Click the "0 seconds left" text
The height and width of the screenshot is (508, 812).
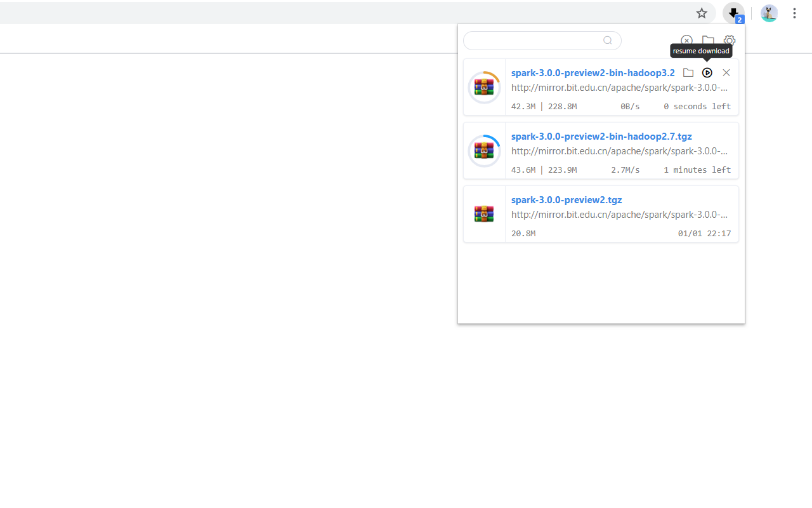(697, 107)
